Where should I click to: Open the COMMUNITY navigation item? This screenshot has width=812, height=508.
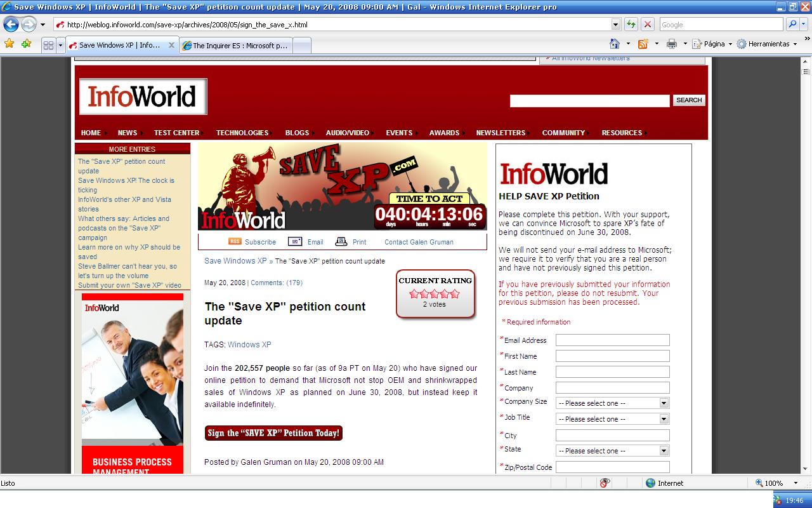click(x=563, y=133)
